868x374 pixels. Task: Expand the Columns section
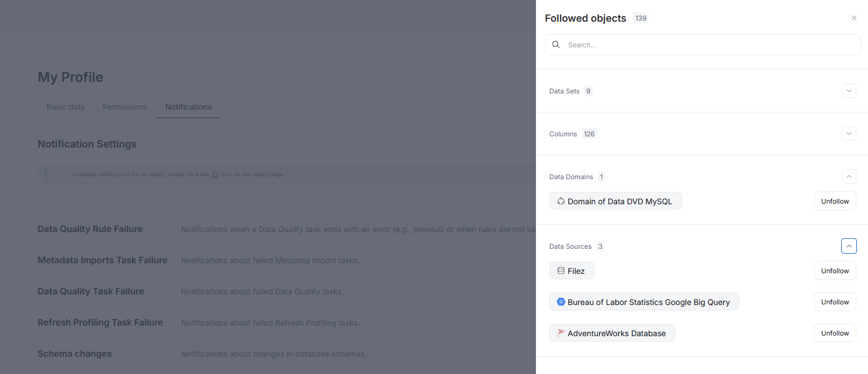tap(849, 134)
